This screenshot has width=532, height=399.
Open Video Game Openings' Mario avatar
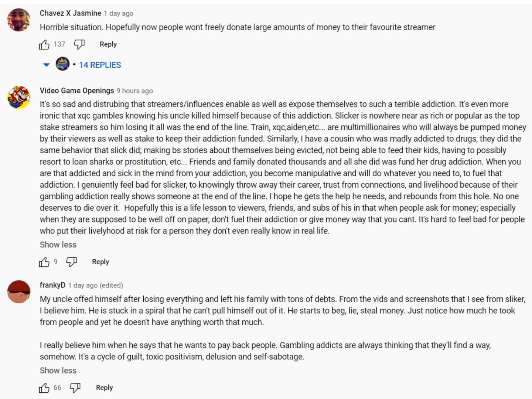click(x=19, y=97)
